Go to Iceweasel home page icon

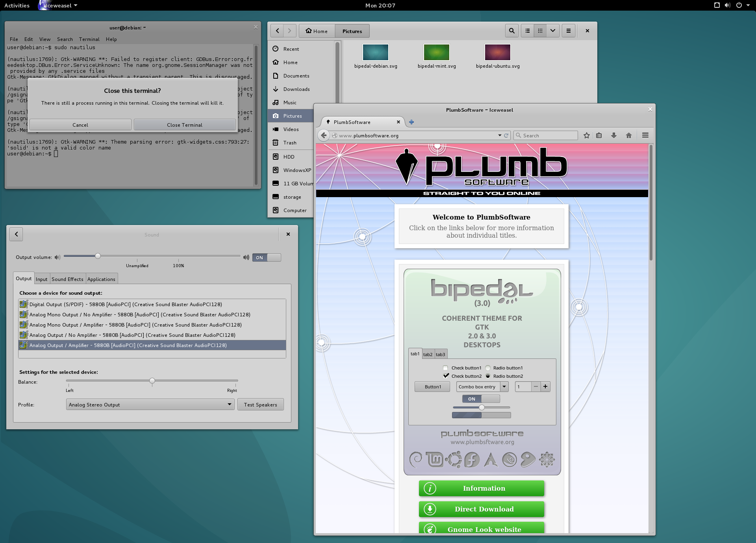629,135
